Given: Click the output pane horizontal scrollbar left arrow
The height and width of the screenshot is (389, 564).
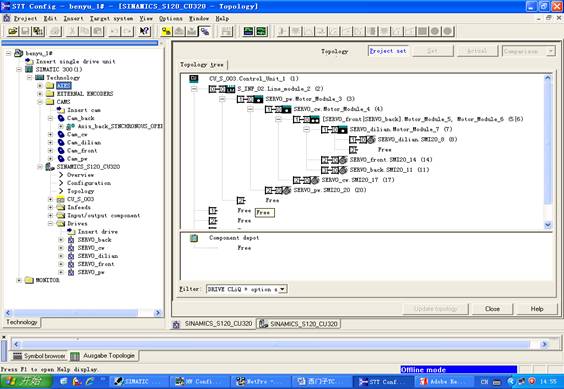Looking at the screenshot, I should pos(16,344).
